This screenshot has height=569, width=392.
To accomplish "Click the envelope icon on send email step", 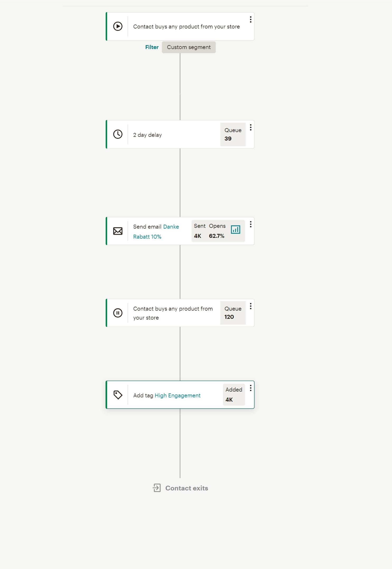I will 118,231.
